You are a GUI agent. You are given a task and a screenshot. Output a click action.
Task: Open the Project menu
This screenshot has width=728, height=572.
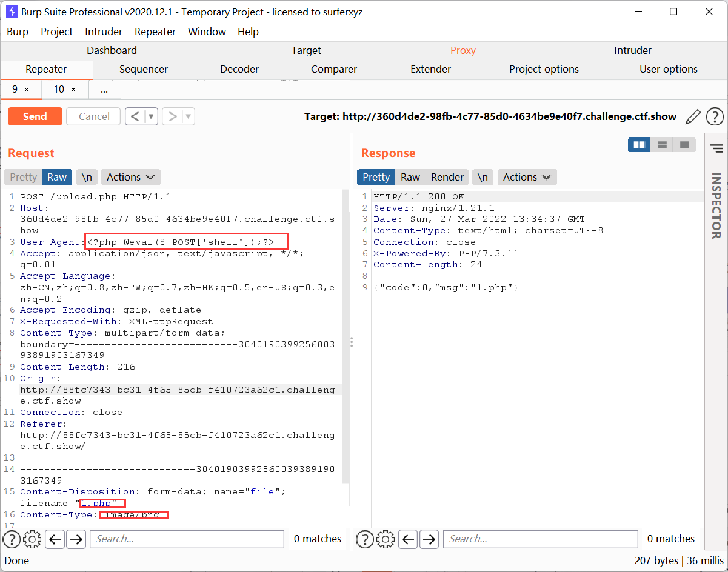click(x=56, y=32)
